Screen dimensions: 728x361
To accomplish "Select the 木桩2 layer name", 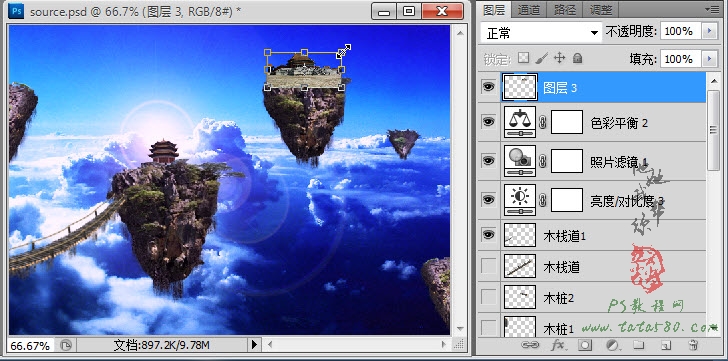I will (x=559, y=298).
